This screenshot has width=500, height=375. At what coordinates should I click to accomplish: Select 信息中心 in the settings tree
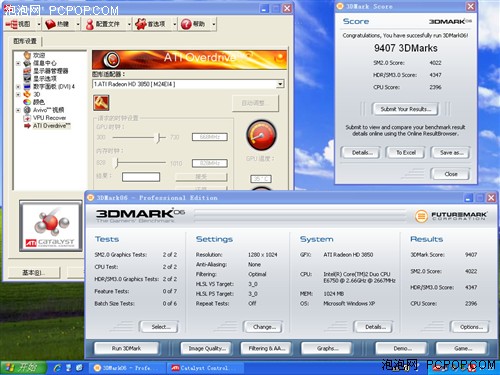pos(44,63)
